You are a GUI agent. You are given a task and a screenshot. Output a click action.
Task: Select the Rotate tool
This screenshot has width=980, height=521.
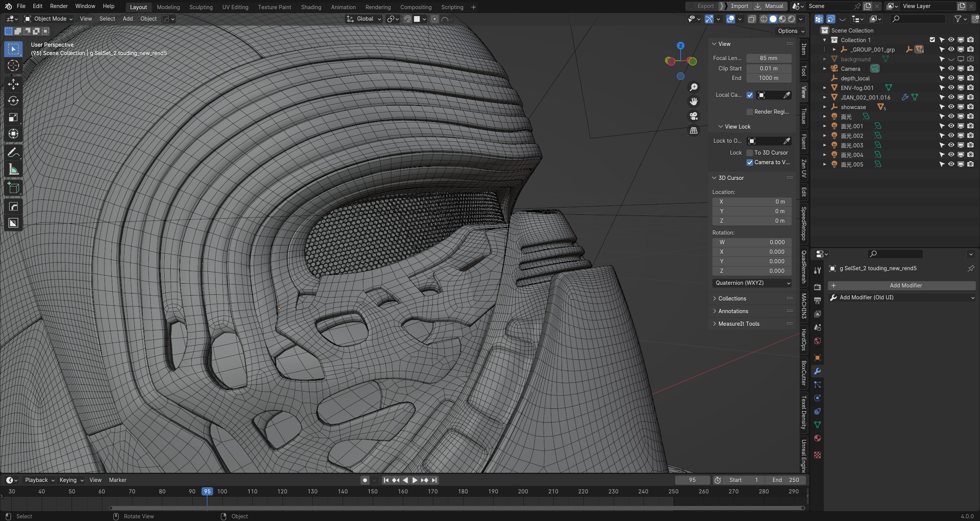[13, 101]
